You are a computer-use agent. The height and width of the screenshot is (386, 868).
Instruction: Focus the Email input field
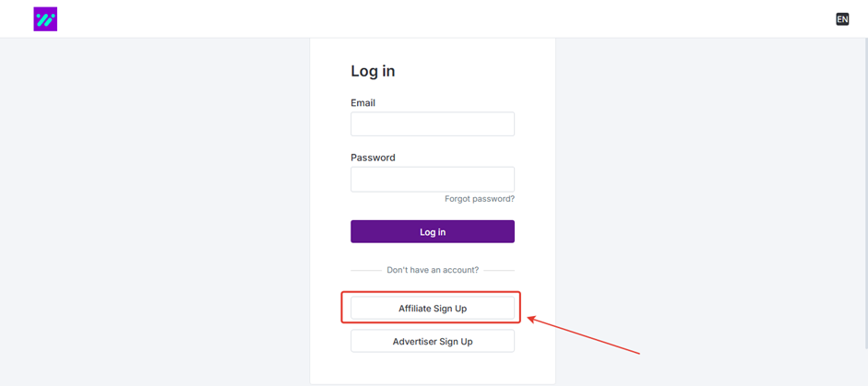click(x=432, y=124)
